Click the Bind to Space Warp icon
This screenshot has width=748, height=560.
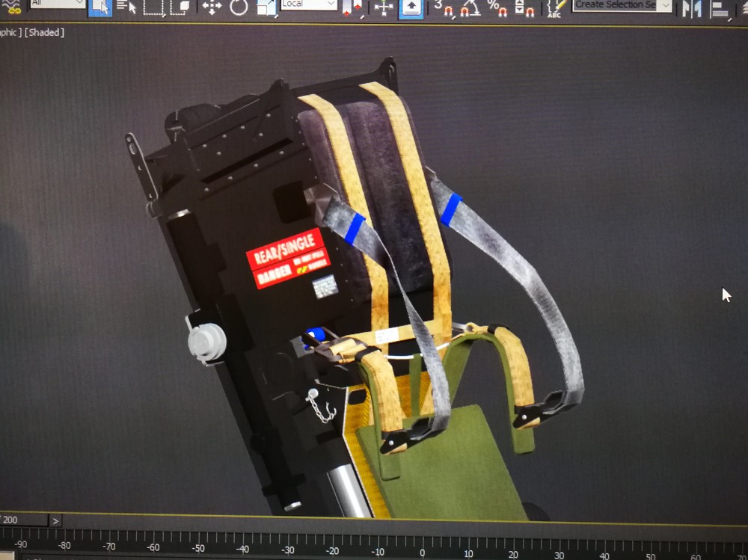click(13, 7)
